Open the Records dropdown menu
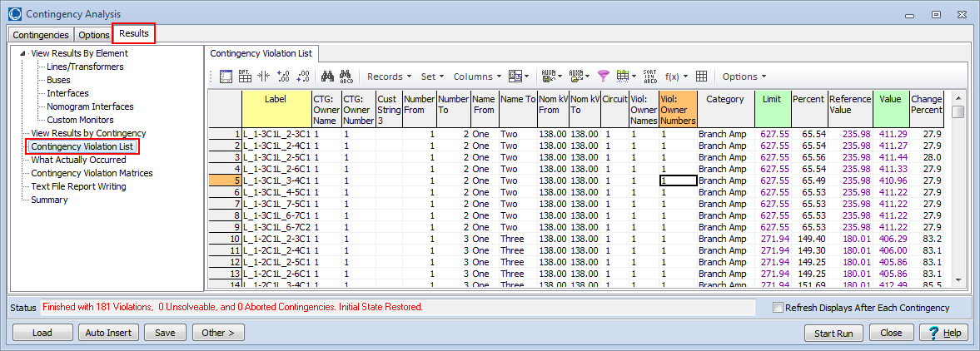 [389, 77]
